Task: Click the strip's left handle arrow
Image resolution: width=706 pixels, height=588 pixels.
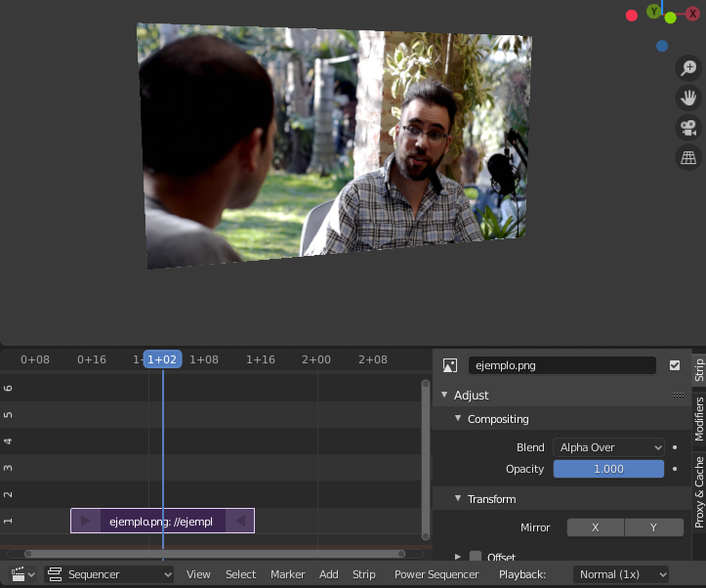Action: [85, 521]
